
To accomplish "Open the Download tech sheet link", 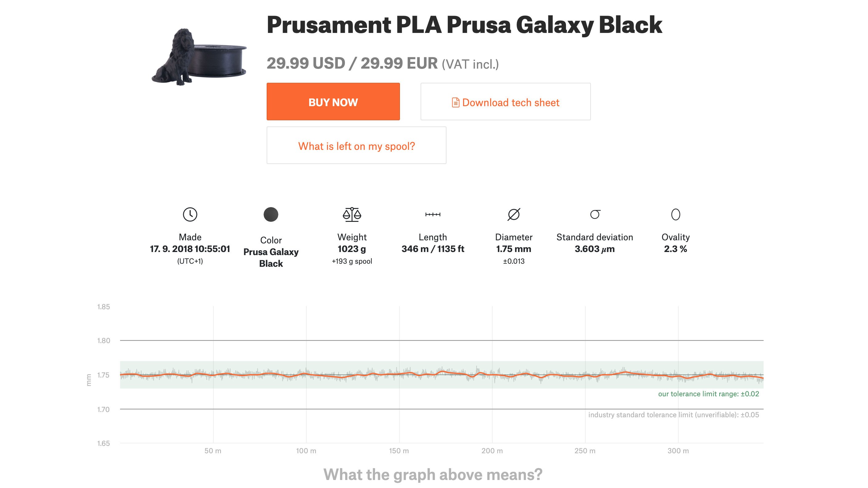I will coord(511,102).
